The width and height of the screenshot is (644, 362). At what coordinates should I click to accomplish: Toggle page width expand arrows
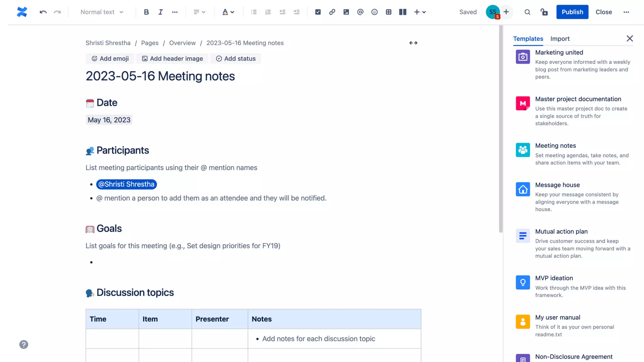pos(413,43)
